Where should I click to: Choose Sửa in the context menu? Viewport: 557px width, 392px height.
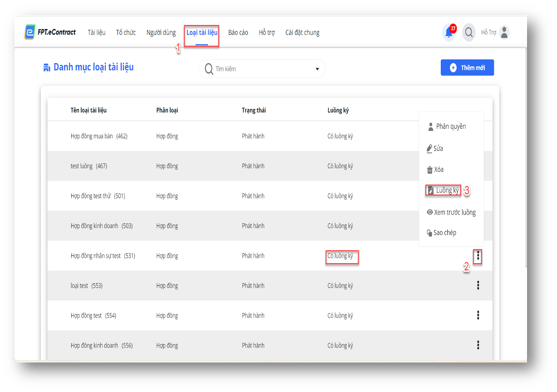435,148
